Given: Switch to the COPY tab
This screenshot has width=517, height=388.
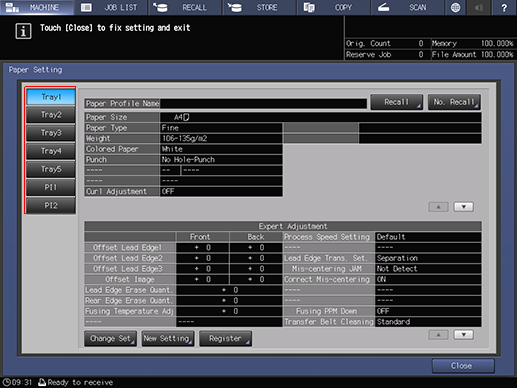Looking at the screenshot, I should click(x=333, y=7).
